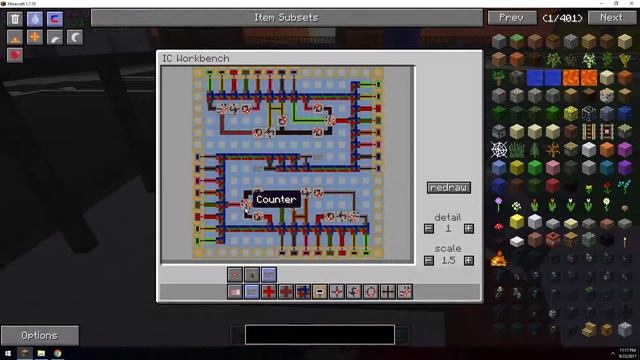Click the red heart heal icon
This screenshot has height=360, width=640.
pyautogui.click(x=15, y=56)
